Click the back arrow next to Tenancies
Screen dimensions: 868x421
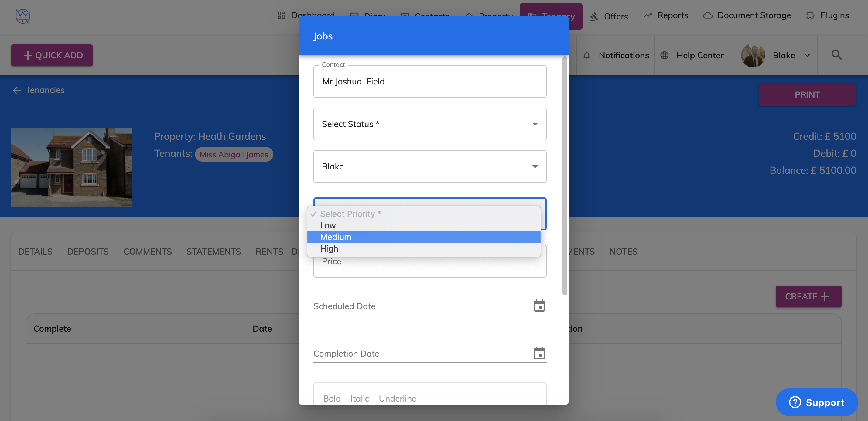click(x=17, y=90)
